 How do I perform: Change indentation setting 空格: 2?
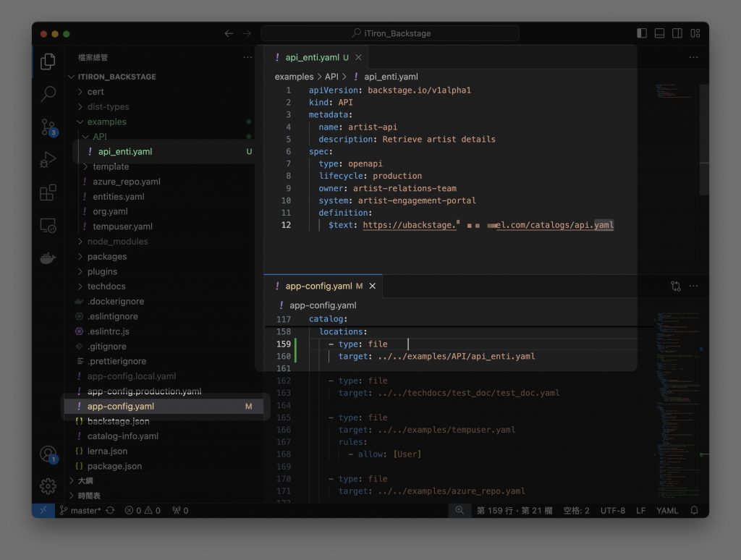(576, 510)
